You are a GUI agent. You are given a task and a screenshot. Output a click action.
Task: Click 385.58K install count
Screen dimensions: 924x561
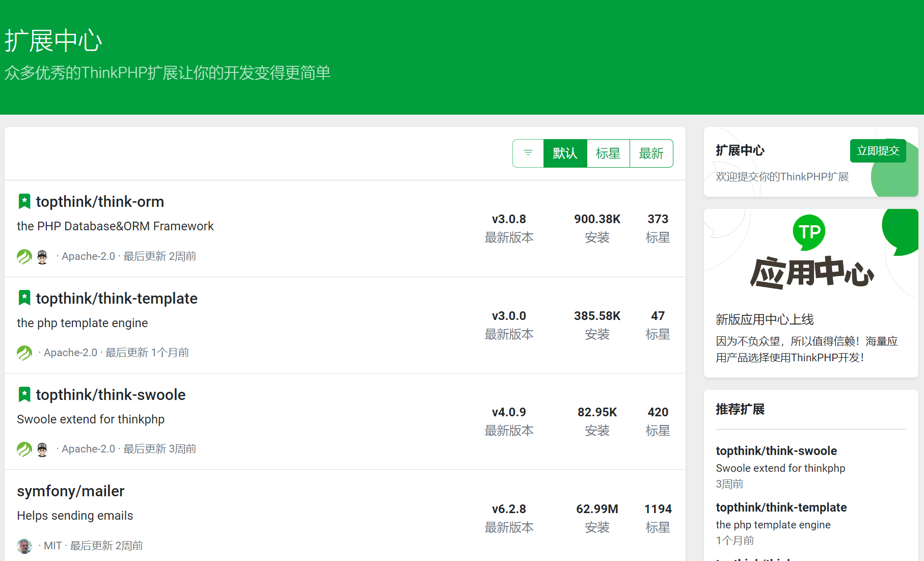[x=597, y=316]
